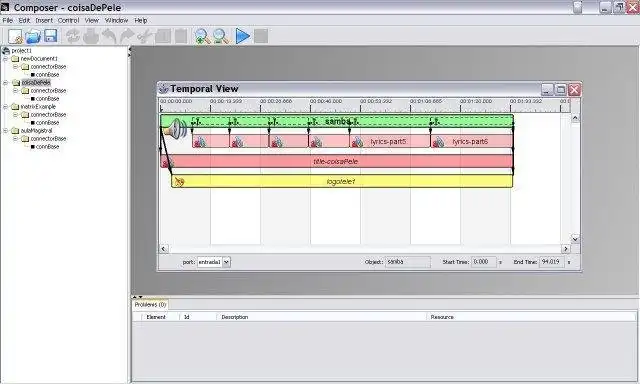Click the speaker icon on the samba track
The width and height of the screenshot is (640, 384).
pyautogui.click(x=176, y=129)
